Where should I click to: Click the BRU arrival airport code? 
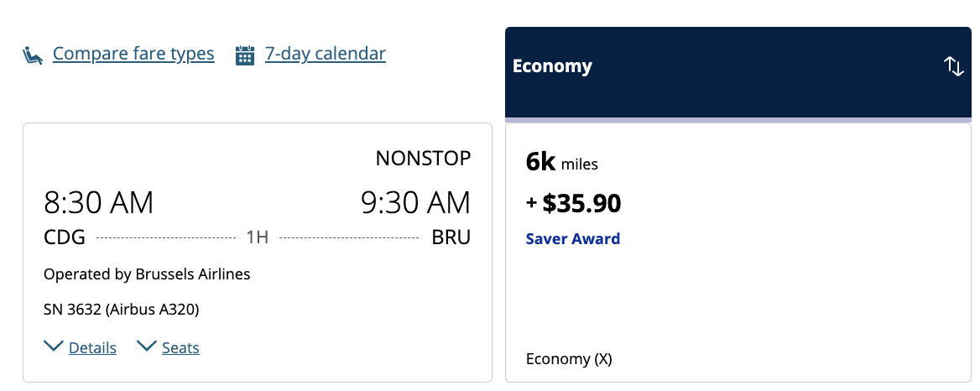(x=451, y=238)
